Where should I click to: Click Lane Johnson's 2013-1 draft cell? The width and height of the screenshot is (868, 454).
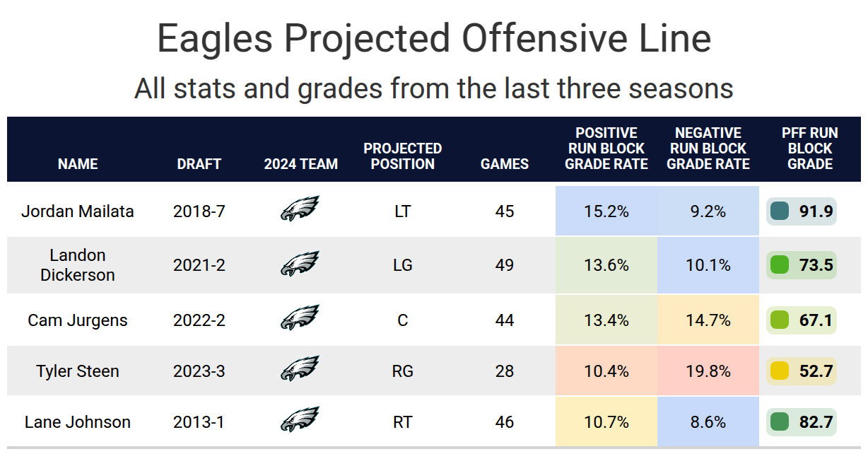point(199,422)
